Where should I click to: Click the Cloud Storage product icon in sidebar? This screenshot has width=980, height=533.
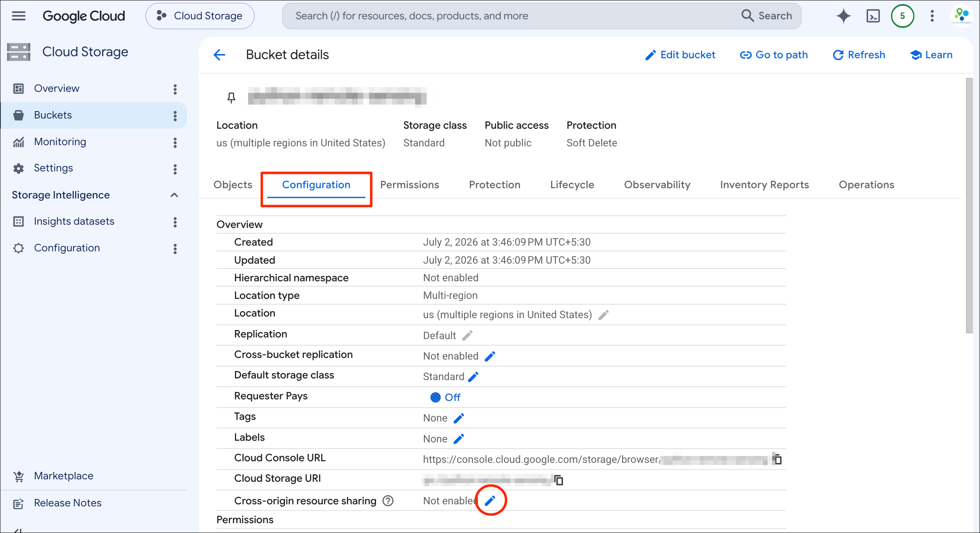[18, 52]
